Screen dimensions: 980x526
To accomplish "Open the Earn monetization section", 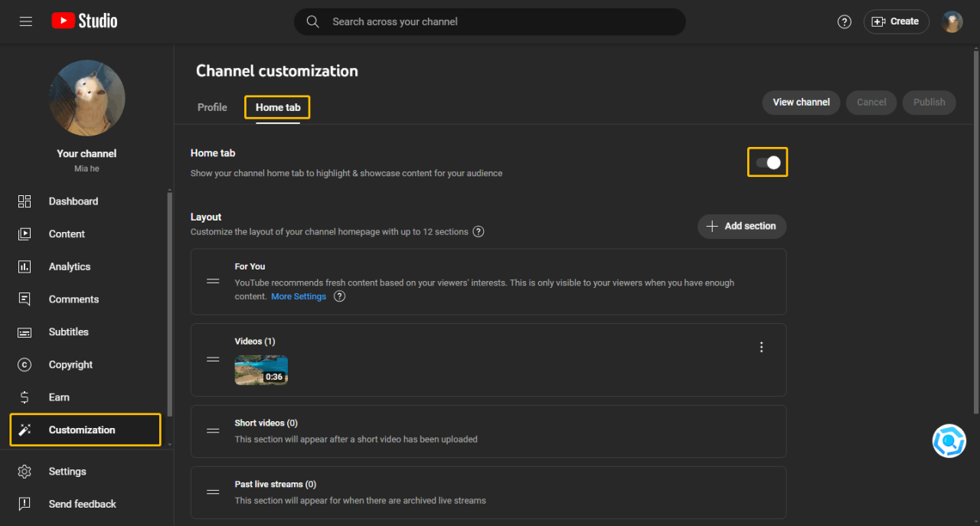I will tap(57, 397).
